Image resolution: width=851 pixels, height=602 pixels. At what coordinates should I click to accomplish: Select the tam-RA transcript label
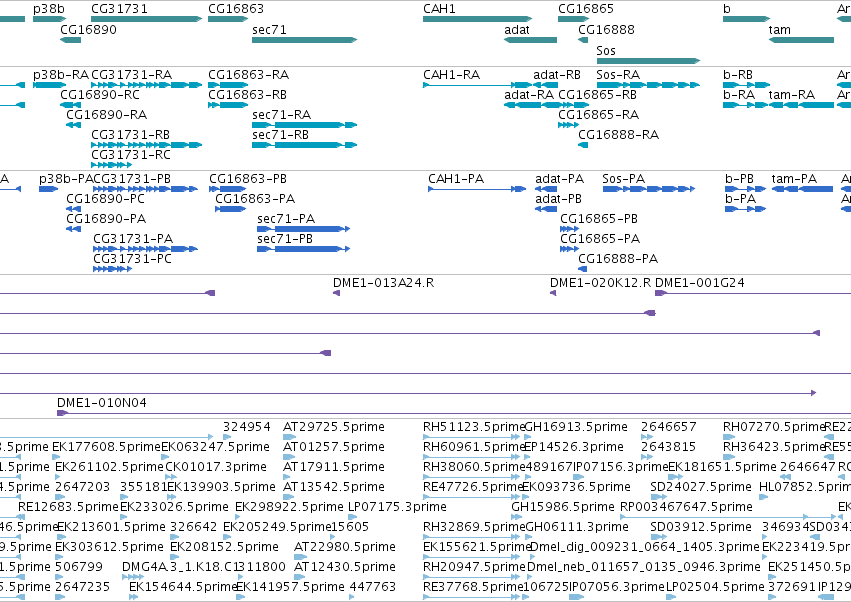pyautogui.click(x=792, y=94)
